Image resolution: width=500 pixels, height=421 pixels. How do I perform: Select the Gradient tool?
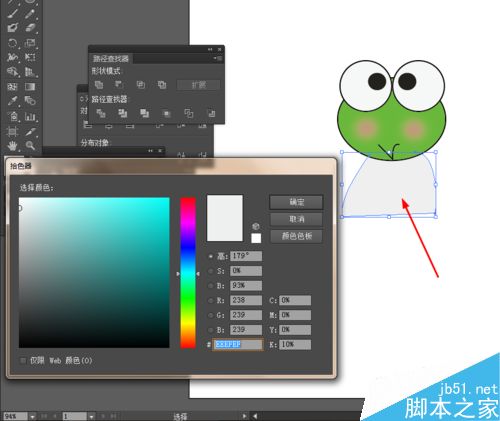(30, 87)
